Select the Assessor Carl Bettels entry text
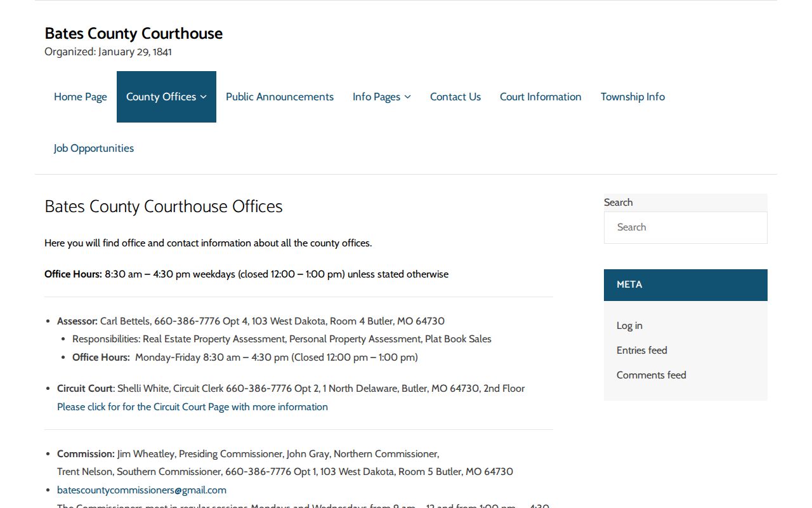Viewport: 812px width, 508px height. click(251, 321)
